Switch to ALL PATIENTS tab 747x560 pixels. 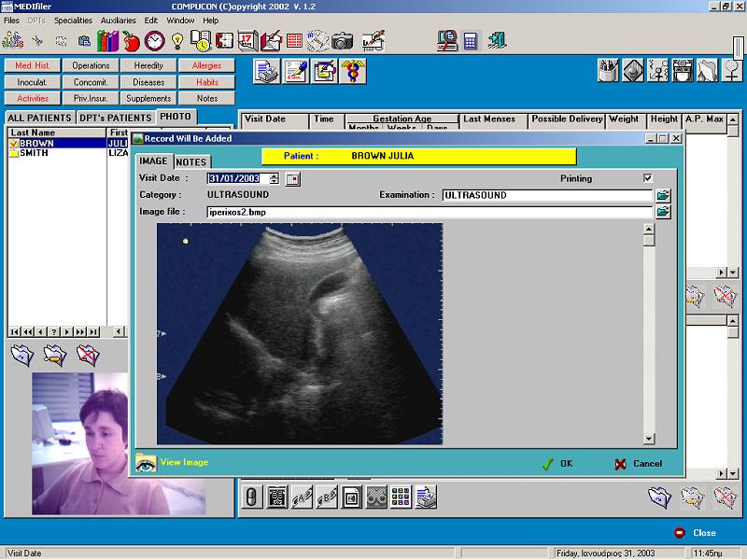[x=39, y=118]
